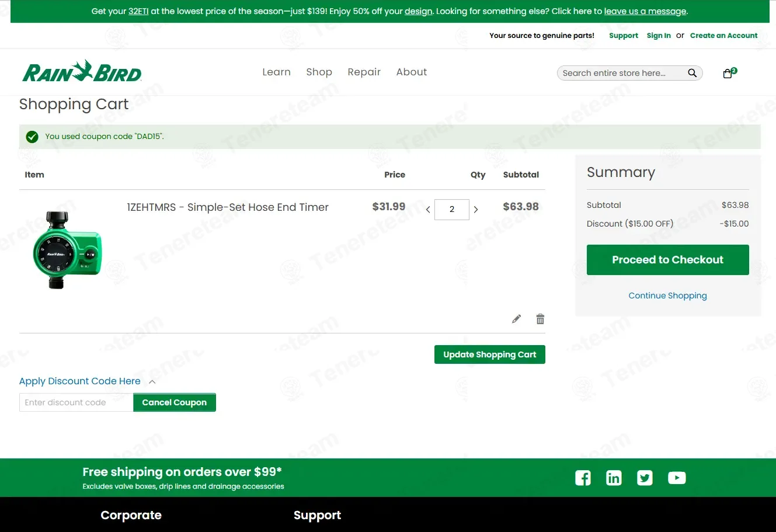The width and height of the screenshot is (776, 532).
Task: Click the coupon code DAD15 success message
Action: pyautogui.click(x=105, y=137)
